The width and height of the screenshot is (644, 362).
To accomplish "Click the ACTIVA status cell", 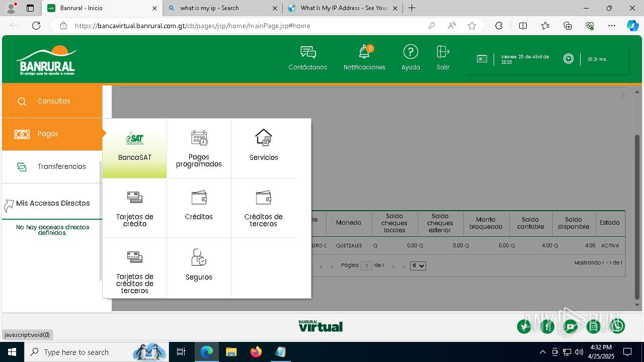I will click(610, 246).
